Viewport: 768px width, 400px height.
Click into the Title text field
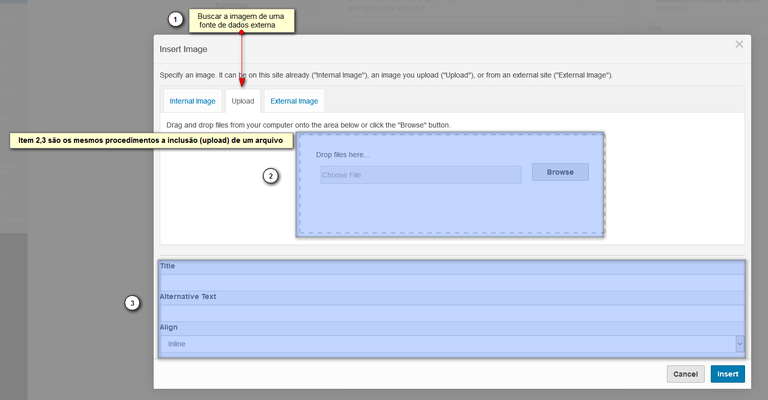(452, 282)
